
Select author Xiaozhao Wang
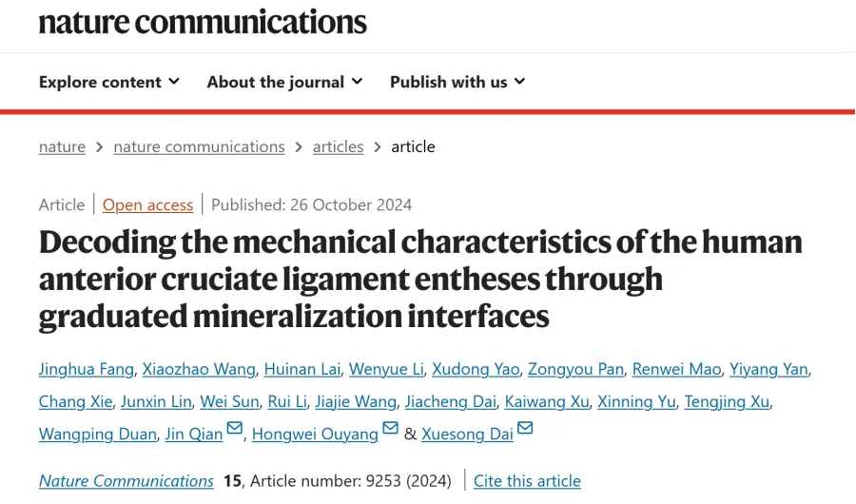199,369
